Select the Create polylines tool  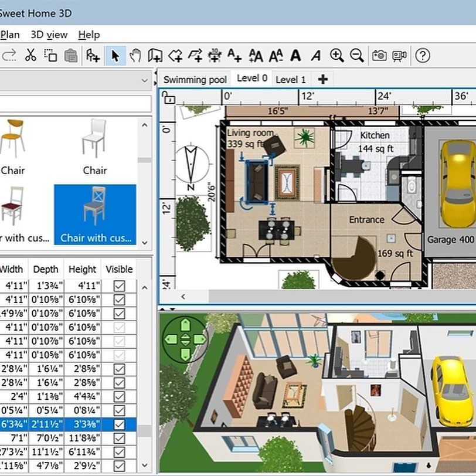coord(195,56)
